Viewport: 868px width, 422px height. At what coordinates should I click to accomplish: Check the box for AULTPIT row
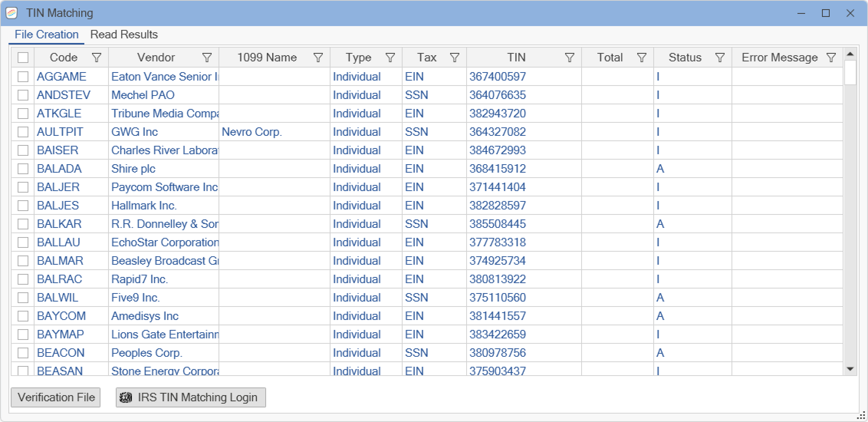pyautogui.click(x=23, y=132)
